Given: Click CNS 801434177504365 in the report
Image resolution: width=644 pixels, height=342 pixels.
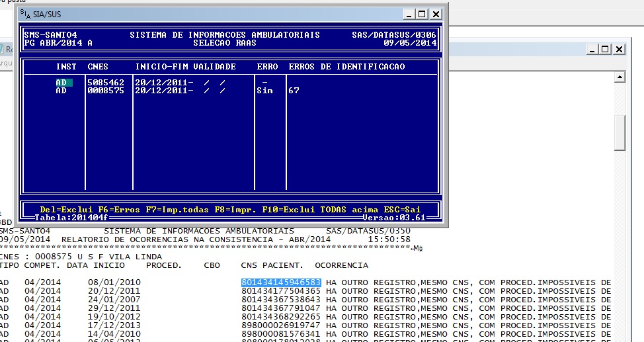Looking at the screenshot, I should [281, 291].
